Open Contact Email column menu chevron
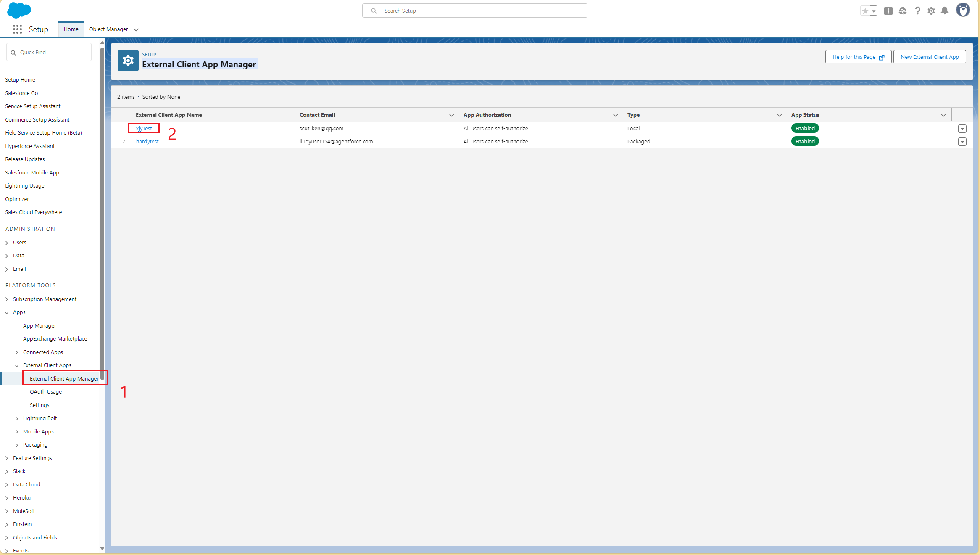 (451, 115)
